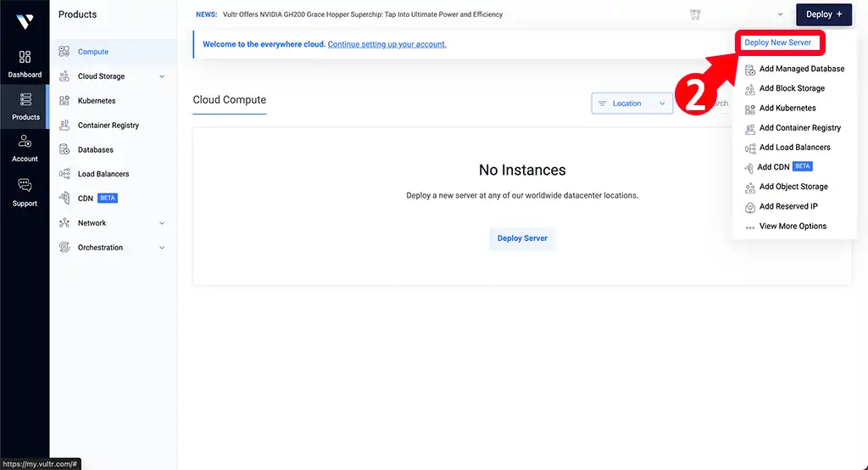Click the Deploy Server button
868x470 pixels.
(x=522, y=238)
